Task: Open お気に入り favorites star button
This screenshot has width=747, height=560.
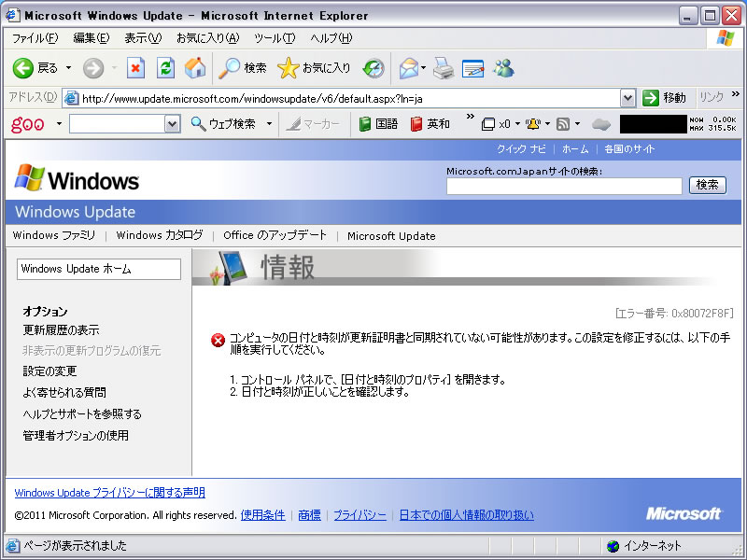Action: [x=314, y=68]
